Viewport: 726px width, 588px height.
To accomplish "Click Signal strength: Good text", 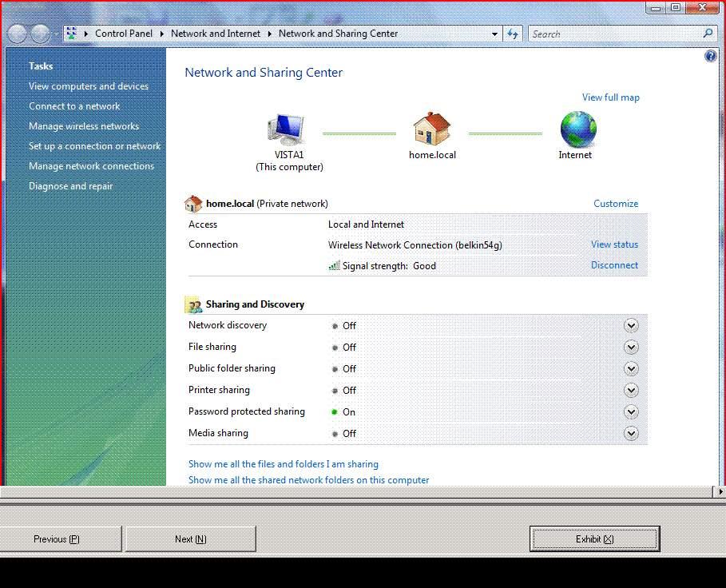I will point(389,266).
